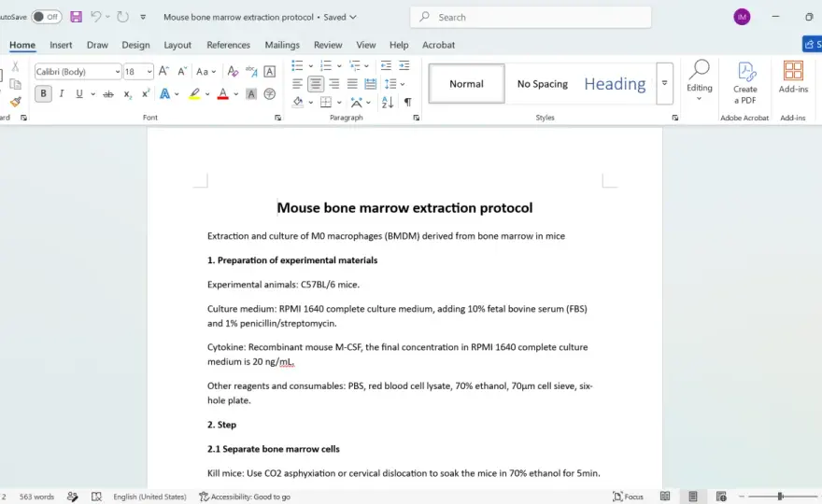Open the font size 18 dropdown
The height and width of the screenshot is (504, 822).
(149, 72)
